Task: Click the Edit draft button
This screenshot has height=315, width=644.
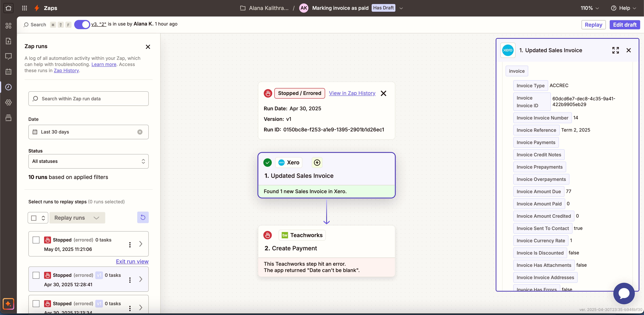Action: tap(624, 25)
